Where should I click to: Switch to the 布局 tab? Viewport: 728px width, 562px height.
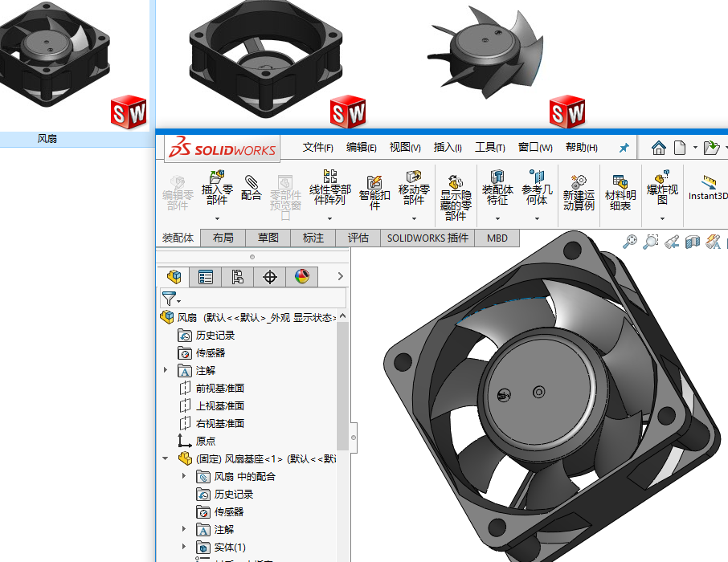click(x=223, y=238)
